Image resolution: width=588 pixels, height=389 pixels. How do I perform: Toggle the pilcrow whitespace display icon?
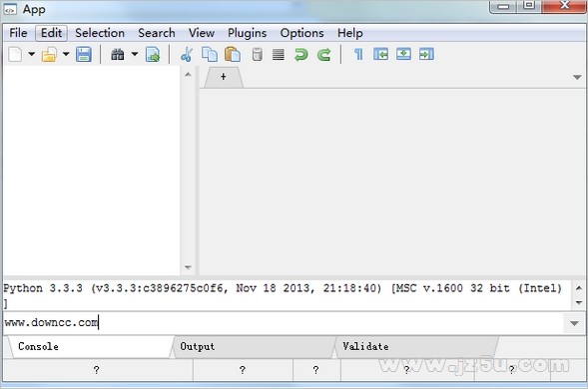coord(358,55)
